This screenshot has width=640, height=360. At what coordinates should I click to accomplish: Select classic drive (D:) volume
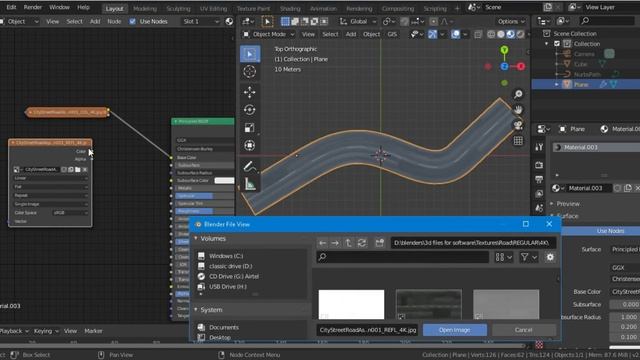[230, 266]
